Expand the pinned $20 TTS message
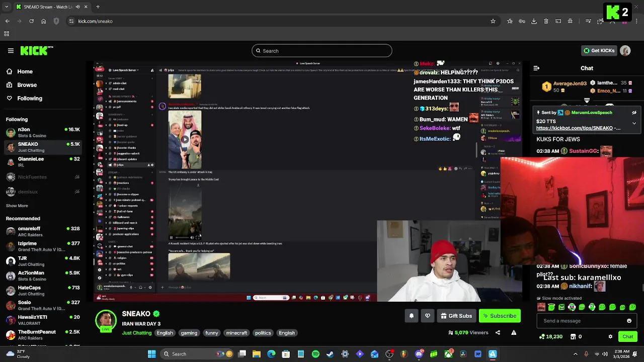Screen dimensions: 644x362 [634, 123]
